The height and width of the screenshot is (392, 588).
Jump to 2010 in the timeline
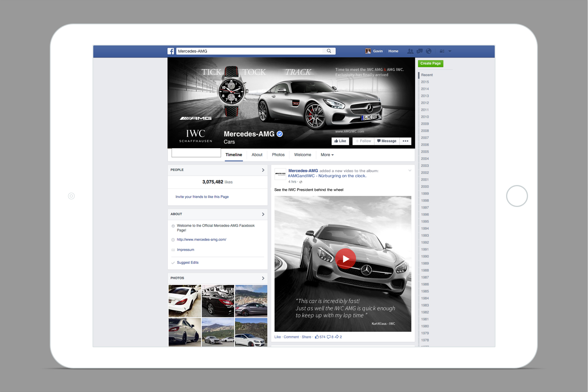pyautogui.click(x=425, y=117)
